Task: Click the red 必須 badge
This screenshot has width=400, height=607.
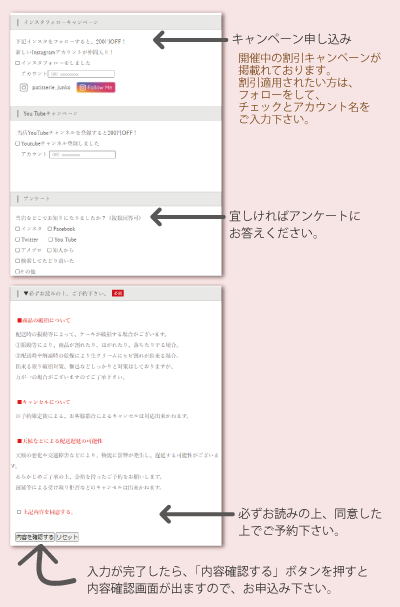Action: coord(118,293)
